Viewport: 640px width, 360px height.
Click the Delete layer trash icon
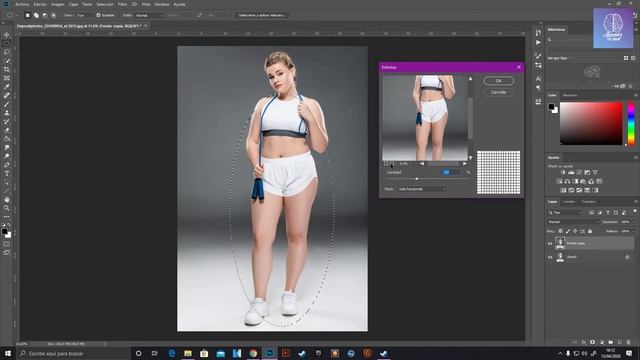[x=629, y=342]
